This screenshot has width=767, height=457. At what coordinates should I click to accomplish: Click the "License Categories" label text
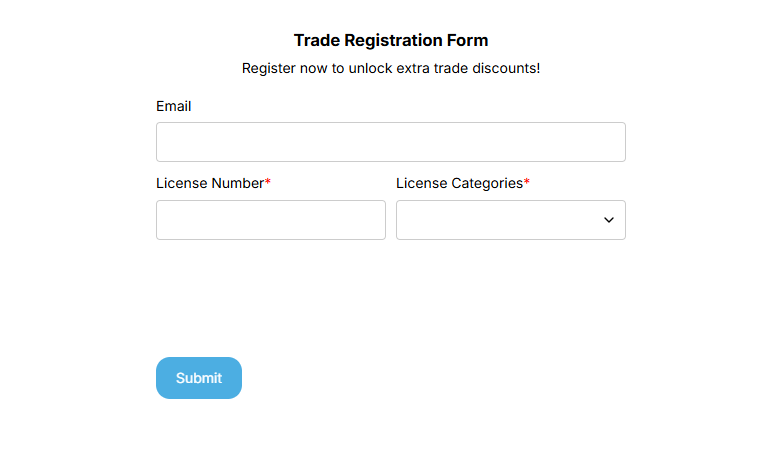[x=459, y=184]
